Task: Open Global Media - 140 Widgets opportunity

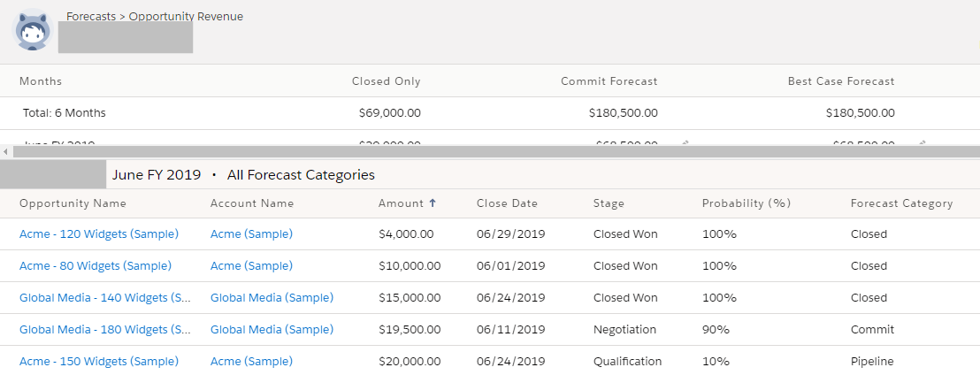Action: (105, 297)
